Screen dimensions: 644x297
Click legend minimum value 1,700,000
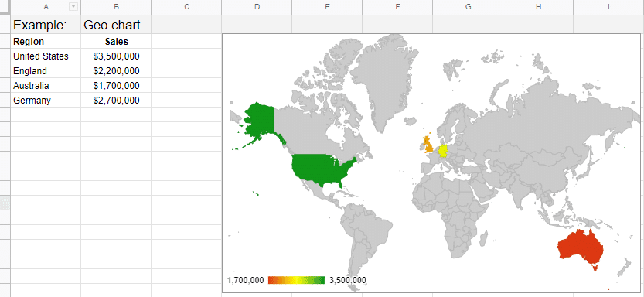click(x=245, y=280)
